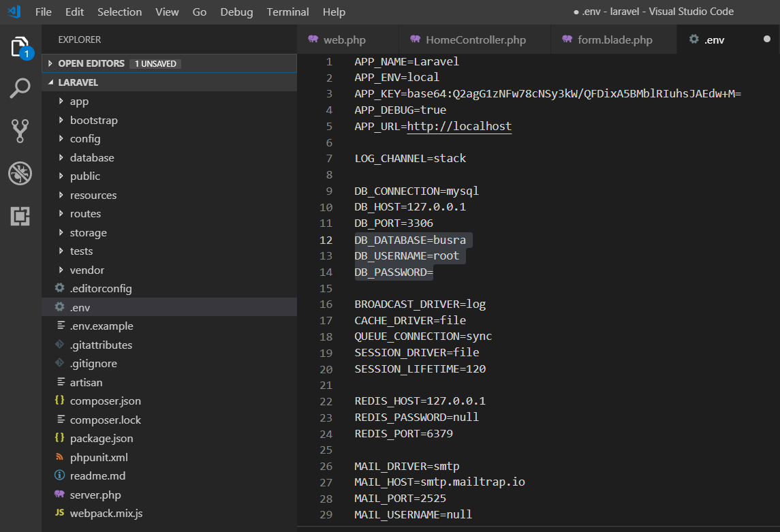Image resolution: width=780 pixels, height=532 pixels.
Task: Open the Search view icon
Action: pos(20,88)
